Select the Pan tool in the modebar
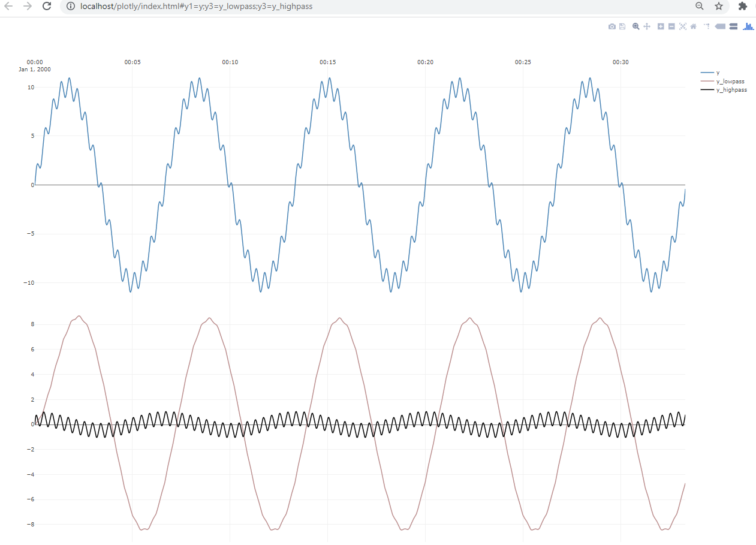 point(647,26)
